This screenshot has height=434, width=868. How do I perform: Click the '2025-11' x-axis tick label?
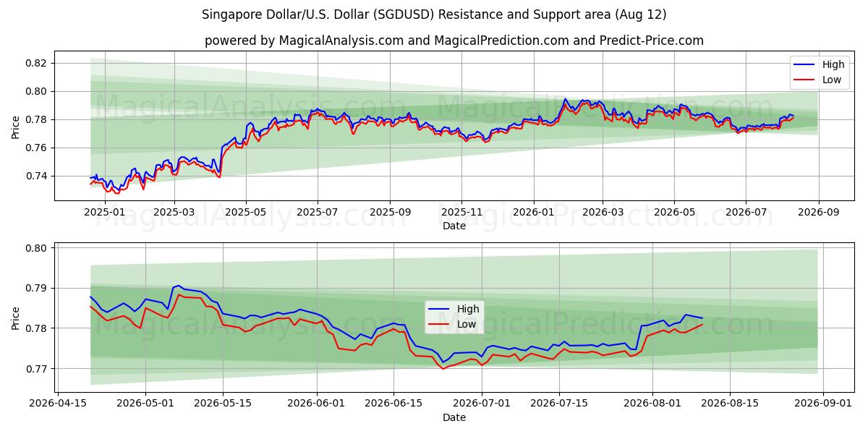(x=461, y=212)
